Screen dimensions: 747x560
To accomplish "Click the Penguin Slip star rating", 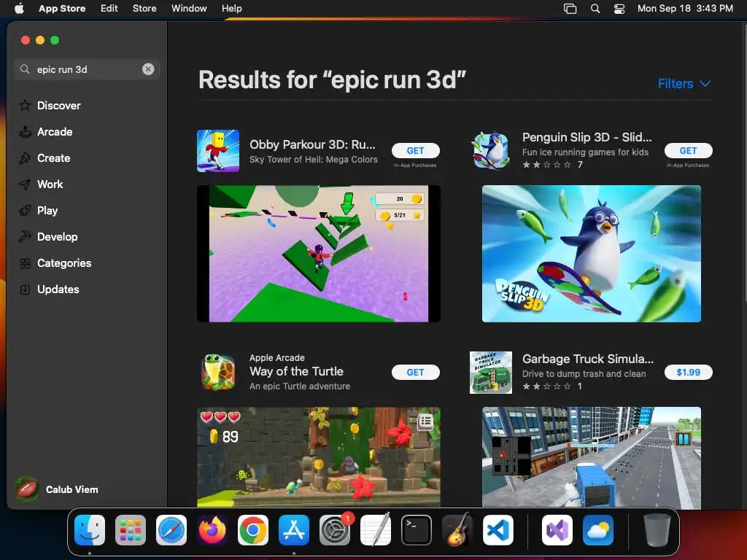I will (546, 165).
